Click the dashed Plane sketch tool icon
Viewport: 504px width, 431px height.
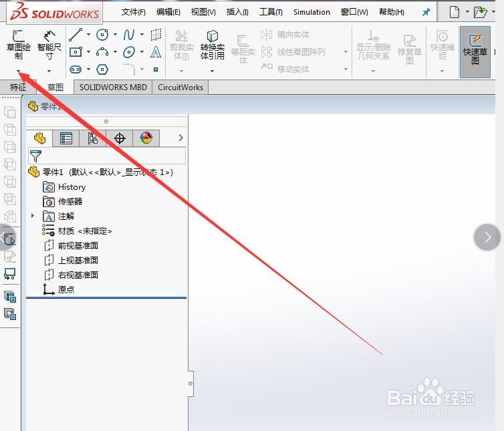click(156, 35)
